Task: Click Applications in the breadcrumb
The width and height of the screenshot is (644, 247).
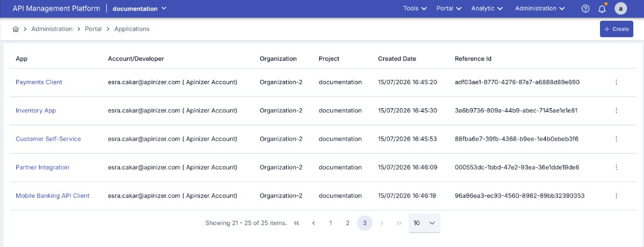Action: [x=132, y=29]
